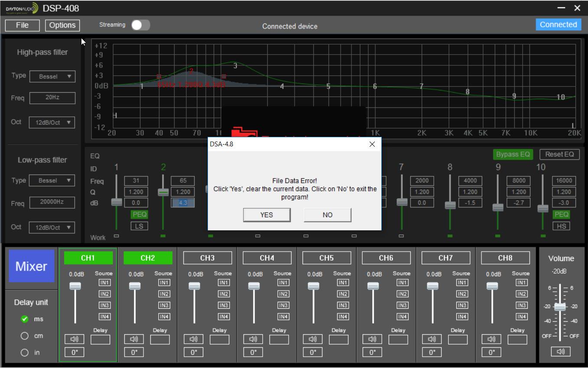Toggle Work indicator for EQ band 10
This screenshot has height=368, width=588.
[543, 236]
